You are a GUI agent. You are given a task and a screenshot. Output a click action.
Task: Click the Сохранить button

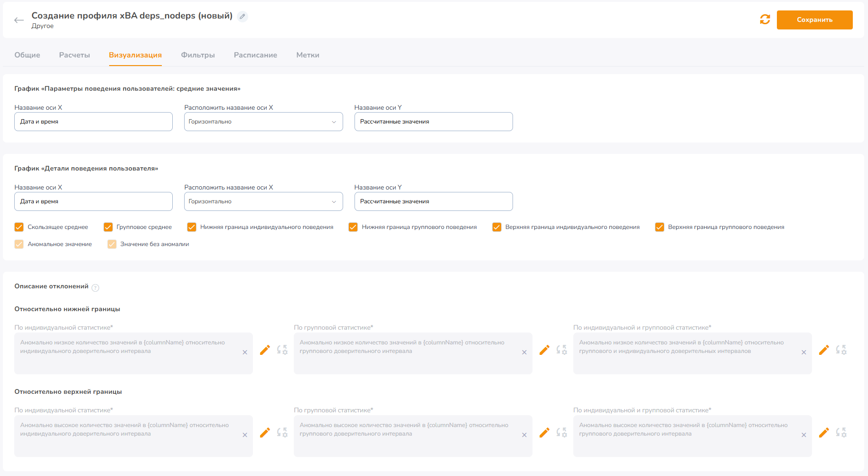point(814,20)
